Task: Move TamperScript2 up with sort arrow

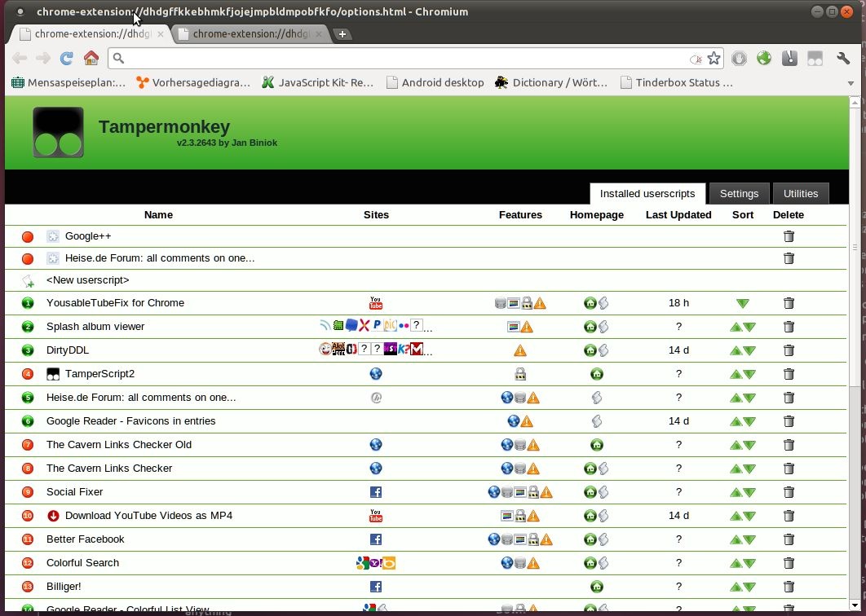Action: coord(736,375)
